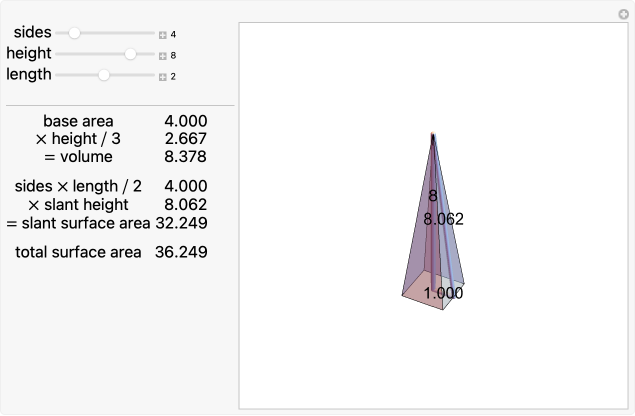Image resolution: width=635 pixels, height=416 pixels.
Task: Click the "× height / 3" value 2.667
Action: 185,139
